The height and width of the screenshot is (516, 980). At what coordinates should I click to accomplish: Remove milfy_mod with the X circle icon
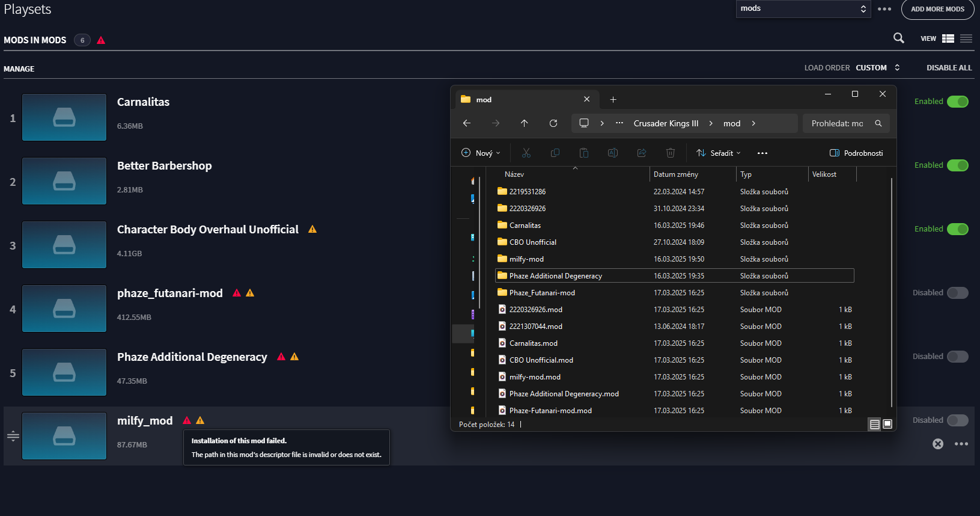pos(938,444)
